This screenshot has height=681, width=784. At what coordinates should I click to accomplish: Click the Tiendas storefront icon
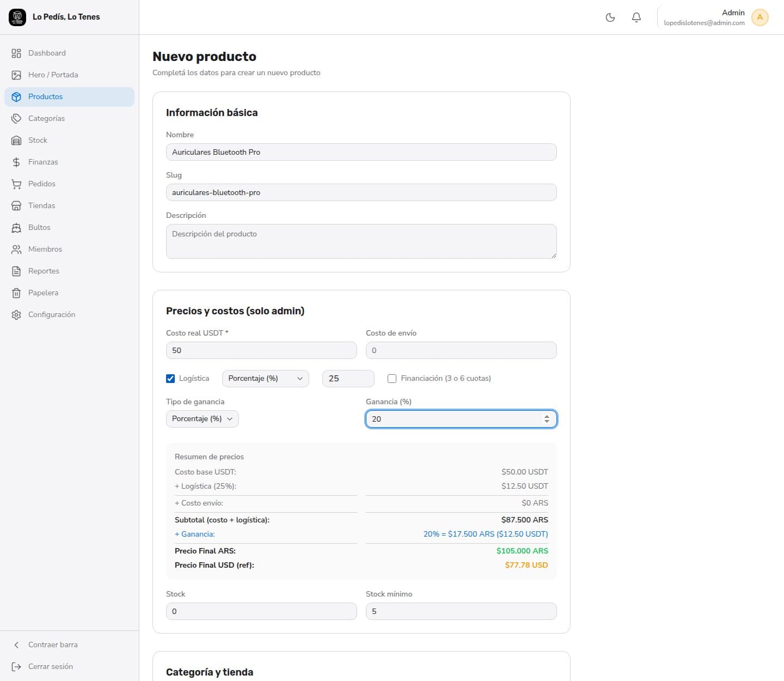point(16,206)
